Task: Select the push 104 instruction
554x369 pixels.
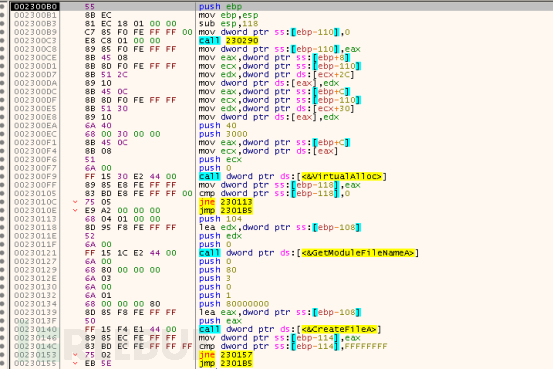Action: 220,218
